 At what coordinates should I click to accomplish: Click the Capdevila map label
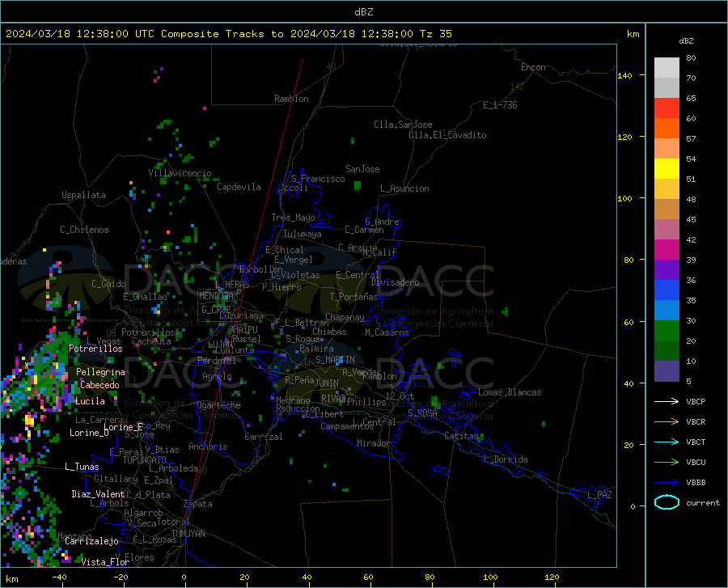click(239, 187)
